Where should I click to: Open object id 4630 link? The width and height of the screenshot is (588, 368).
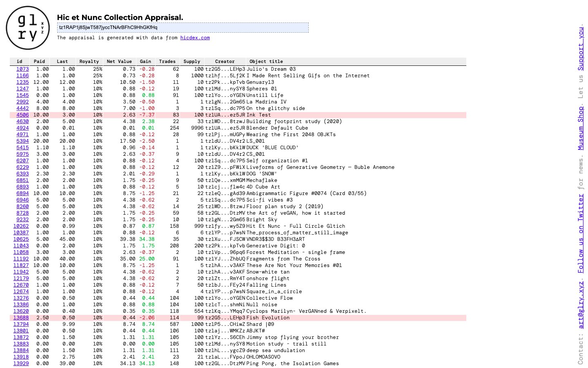coord(22,121)
